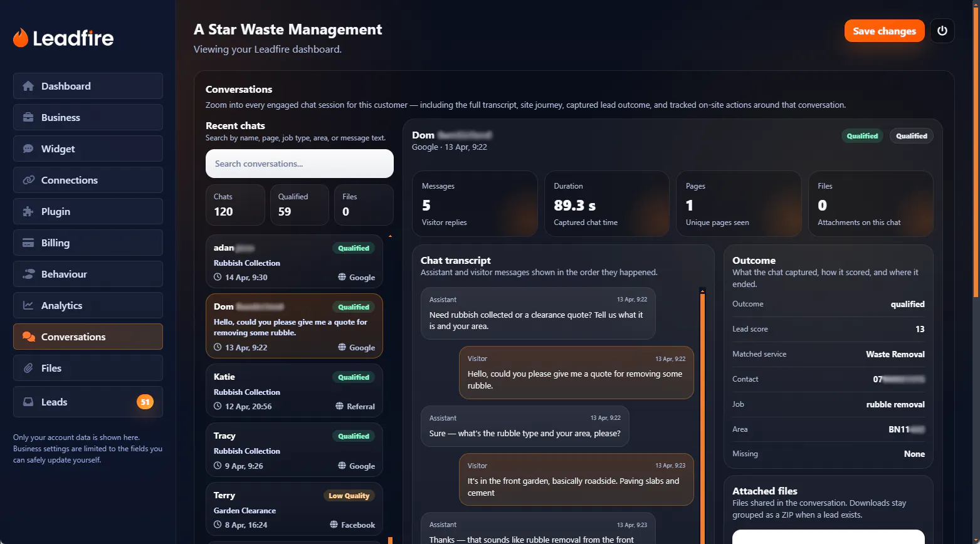Switch to the Analytics section

click(88, 305)
